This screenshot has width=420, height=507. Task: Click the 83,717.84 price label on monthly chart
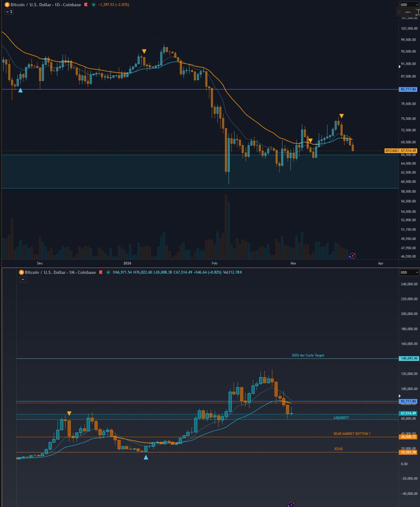[409, 401]
